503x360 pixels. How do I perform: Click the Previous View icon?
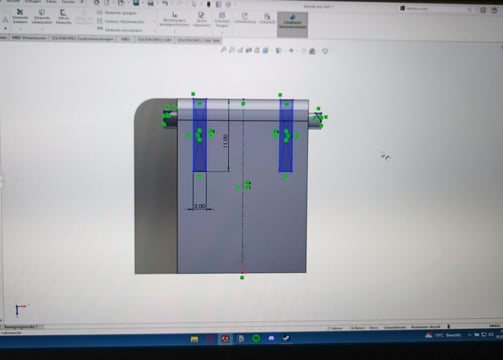point(240,50)
